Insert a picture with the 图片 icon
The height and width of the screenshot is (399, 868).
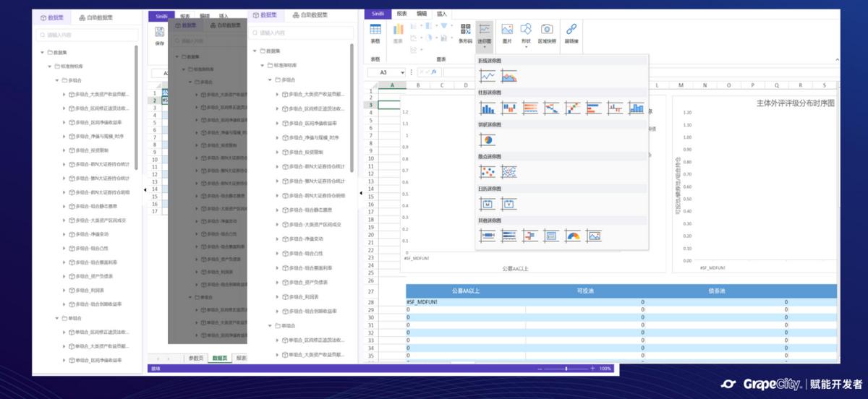(x=507, y=33)
